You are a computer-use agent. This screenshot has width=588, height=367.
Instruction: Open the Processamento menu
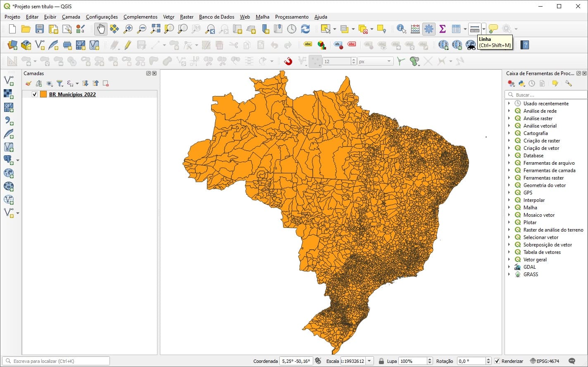pos(292,17)
